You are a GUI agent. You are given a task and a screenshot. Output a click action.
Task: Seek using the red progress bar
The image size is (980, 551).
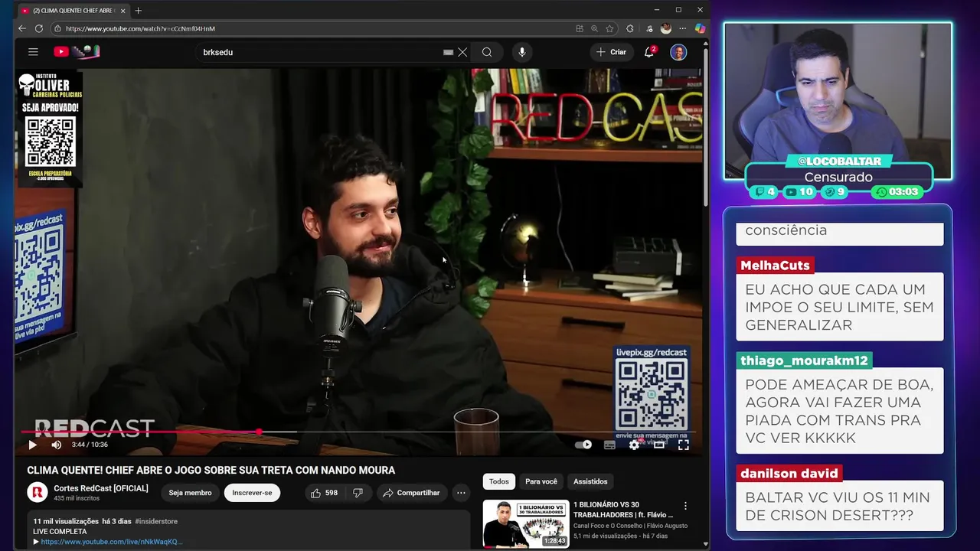357,432
